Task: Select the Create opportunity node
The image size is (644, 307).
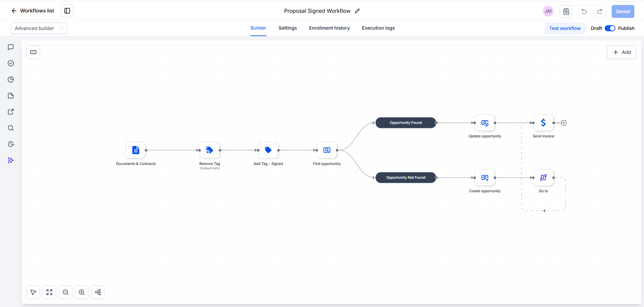Action: 485,178
